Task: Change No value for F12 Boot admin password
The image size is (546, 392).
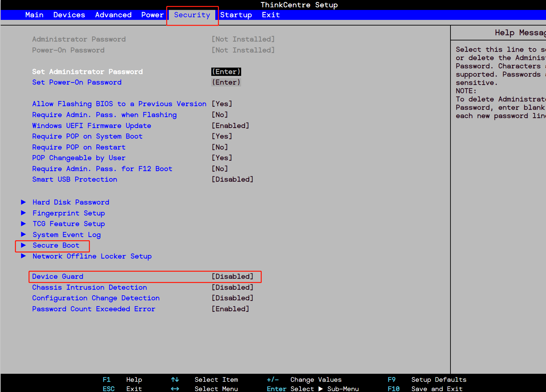Action: click(x=220, y=169)
